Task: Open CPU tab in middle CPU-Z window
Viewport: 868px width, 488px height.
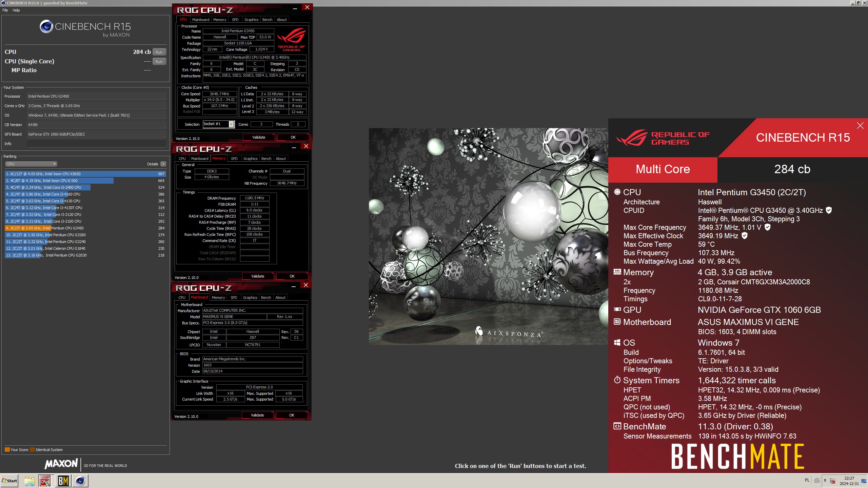Action: [182, 159]
